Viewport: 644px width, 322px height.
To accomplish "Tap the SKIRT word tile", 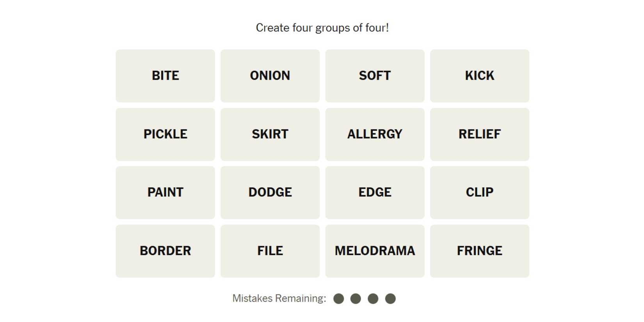I will [x=270, y=134].
